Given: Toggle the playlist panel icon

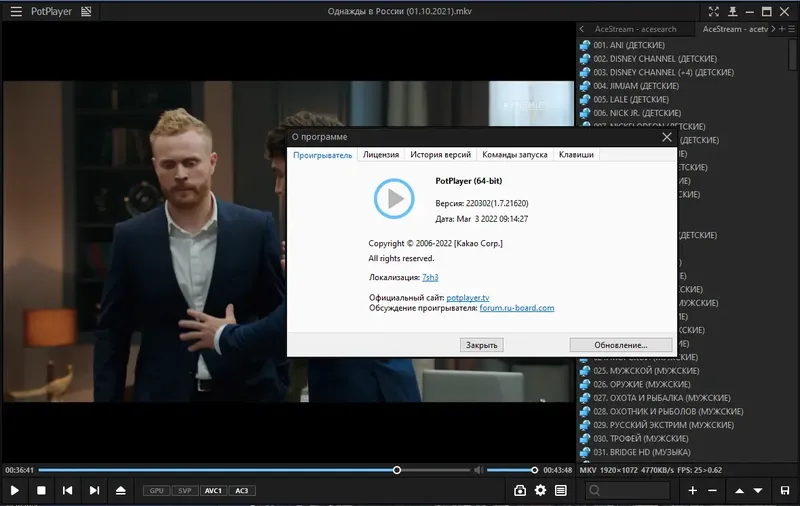Looking at the screenshot, I should pyautogui.click(x=561, y=490).
